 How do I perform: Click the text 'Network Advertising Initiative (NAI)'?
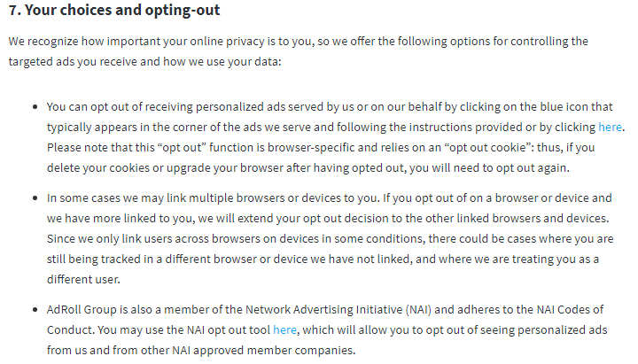338,309
